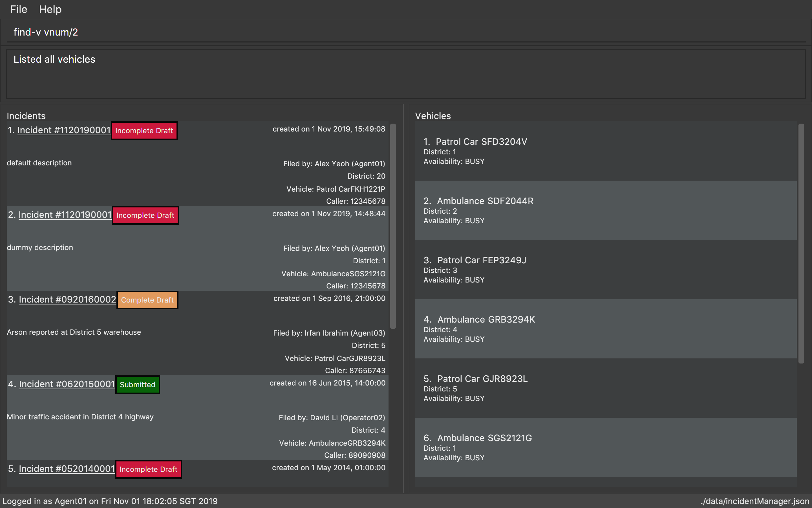Select vehicle Patrol Car FEP3249J

coord(606,270)
